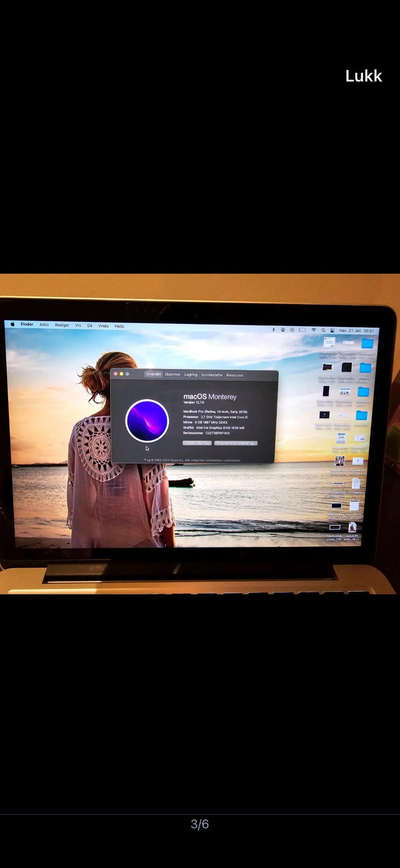
Task: Open the Rediger menu
Action: coord(62,325)
